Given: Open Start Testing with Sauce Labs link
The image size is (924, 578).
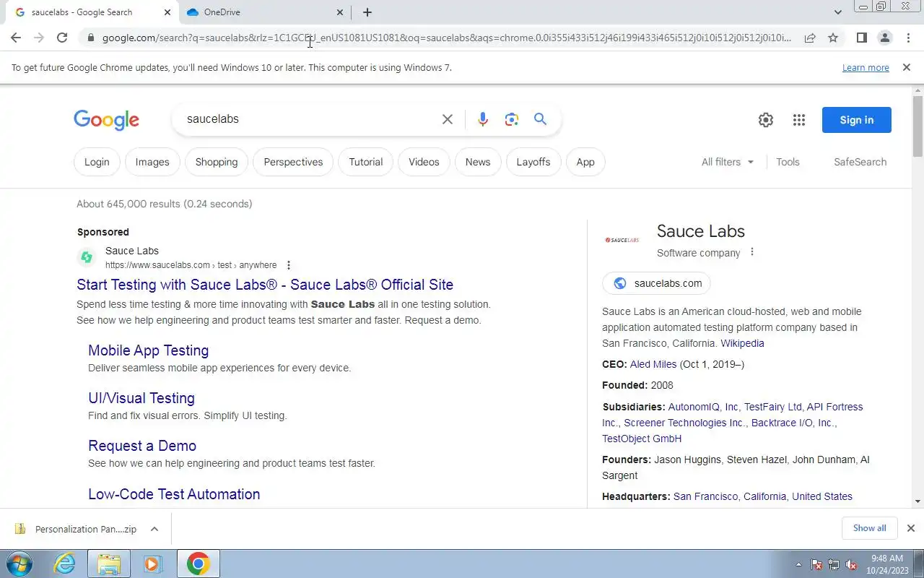Looking at the screenshot, I should click(x=265, y=285).
